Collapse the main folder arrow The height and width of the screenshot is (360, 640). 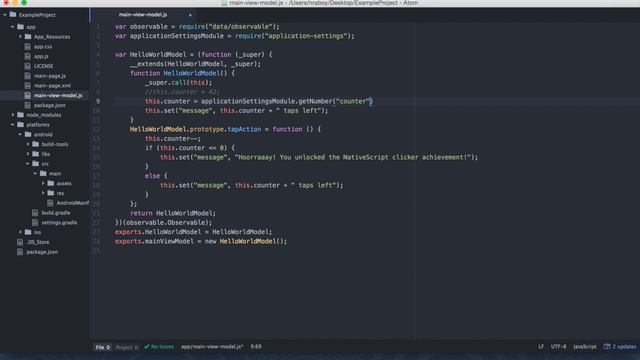pos(36,173)
